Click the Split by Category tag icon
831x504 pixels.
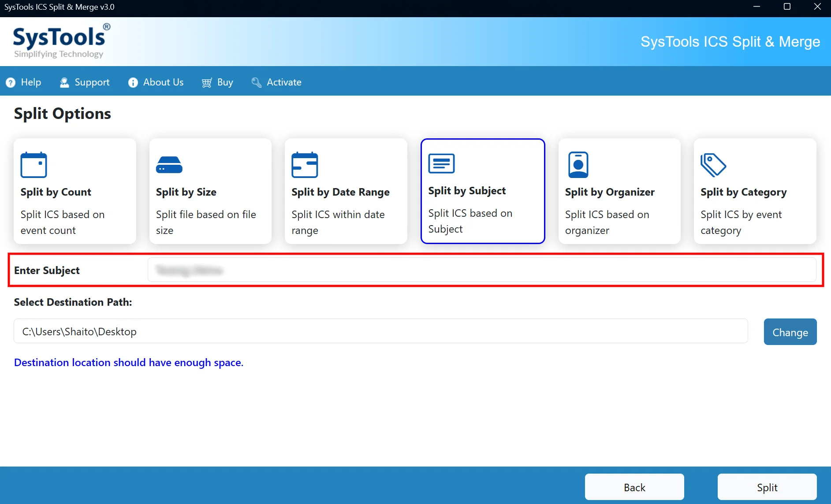point(713,165)
